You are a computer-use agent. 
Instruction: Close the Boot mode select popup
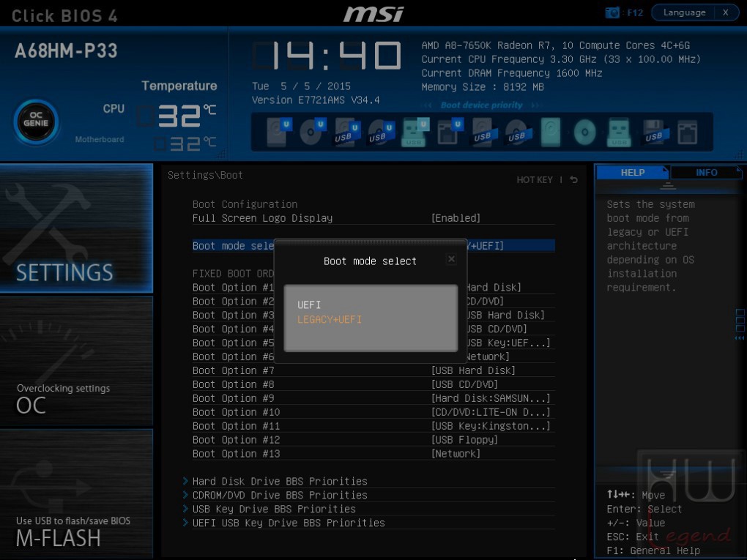(451, 259)
